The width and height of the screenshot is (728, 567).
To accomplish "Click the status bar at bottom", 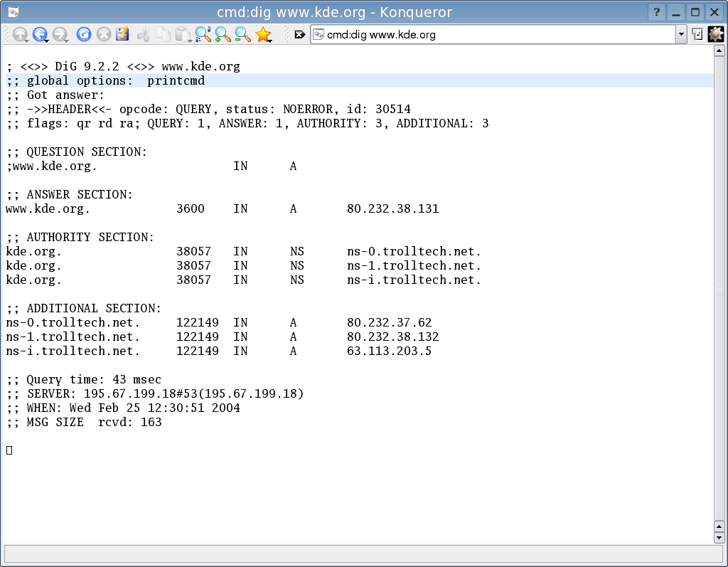I will click(363, 554).
